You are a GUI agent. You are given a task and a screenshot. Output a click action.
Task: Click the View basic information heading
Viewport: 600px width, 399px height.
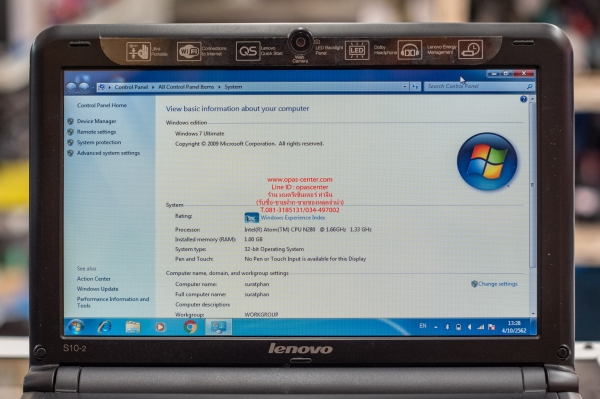pyautogui.click(x=237, y=109)
